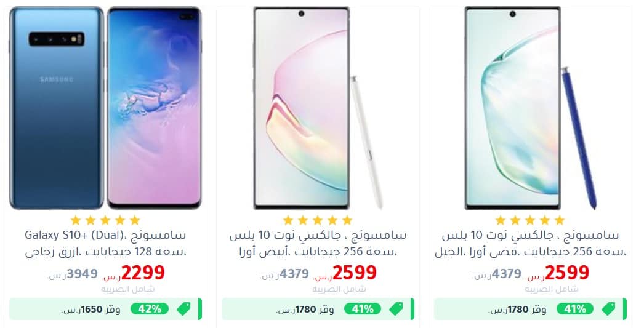The width and height of the screenshot is (644, 328).
Task: Open the Galaxy S10+ (Dual) product title link
Action: [x=105, y=244]
